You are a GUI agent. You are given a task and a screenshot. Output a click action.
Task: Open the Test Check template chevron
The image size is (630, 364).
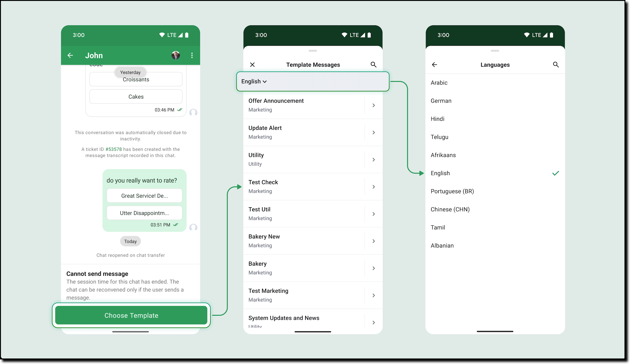(373, 187)
